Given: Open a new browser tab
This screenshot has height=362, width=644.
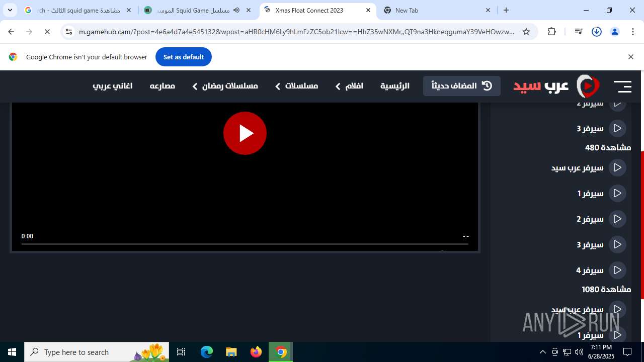Looking at the screenshot, I should (x=506, y=10).
